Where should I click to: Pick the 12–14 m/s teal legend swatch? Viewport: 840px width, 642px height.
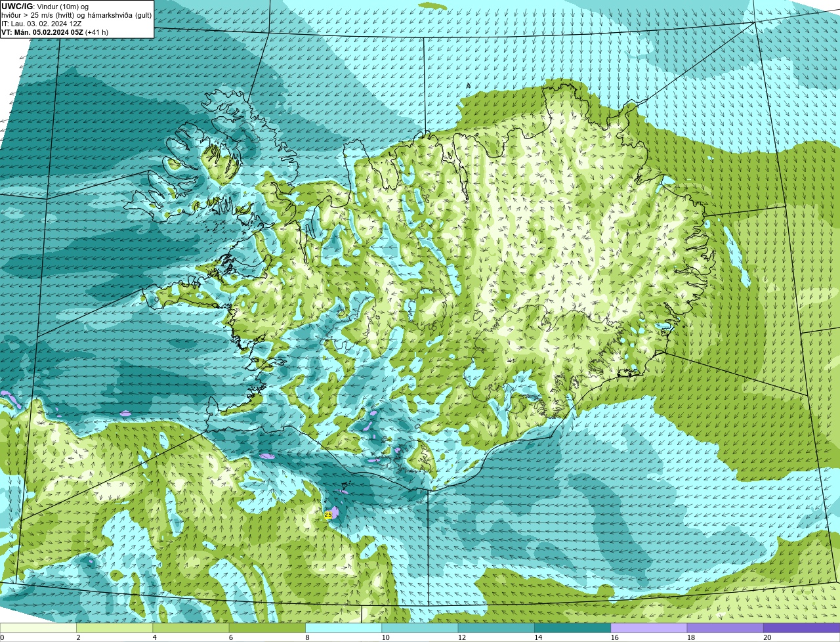click(496, 628)
